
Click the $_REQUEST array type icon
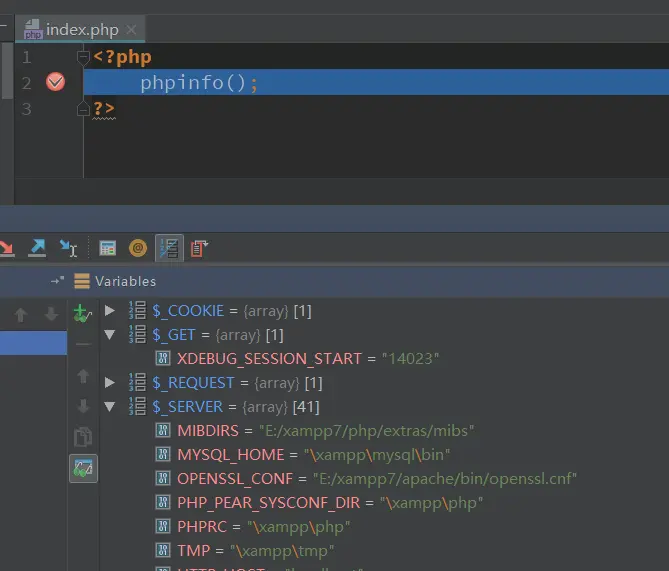(137, 382)
